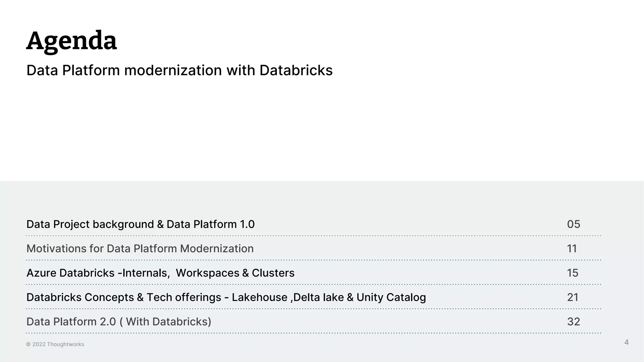This screenshot has width=644, height=362.
Task: Jump to Azure Databricks Internals, Workspaces & Clusters
Action: pyautogui.click(x=160, y=273)
